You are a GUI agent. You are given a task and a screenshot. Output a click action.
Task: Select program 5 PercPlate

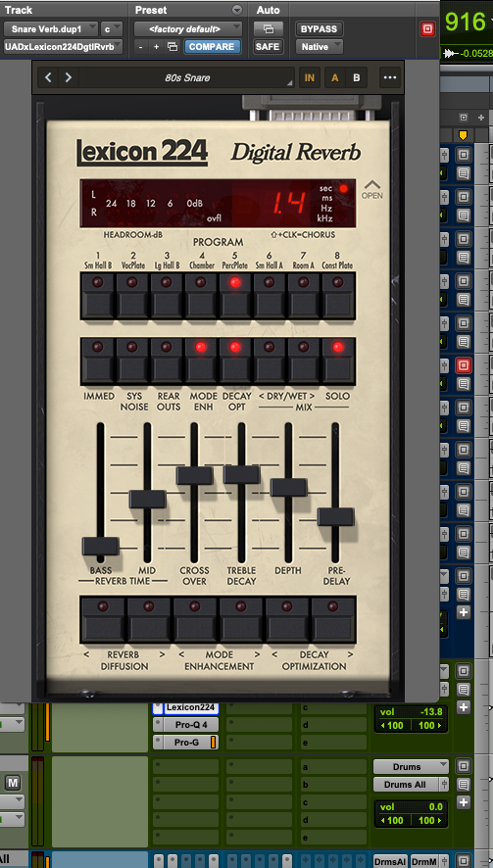[x=235, y=296]
